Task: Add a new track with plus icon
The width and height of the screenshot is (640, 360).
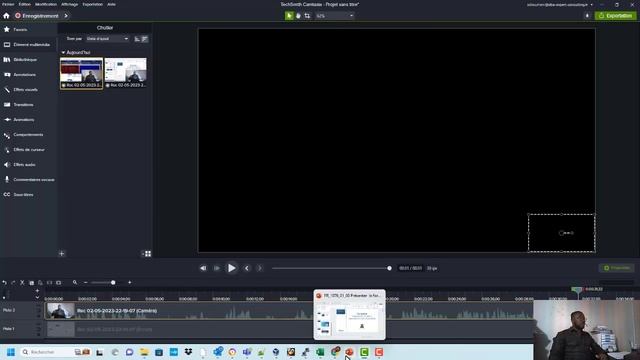Action: [x=37, y=291]
